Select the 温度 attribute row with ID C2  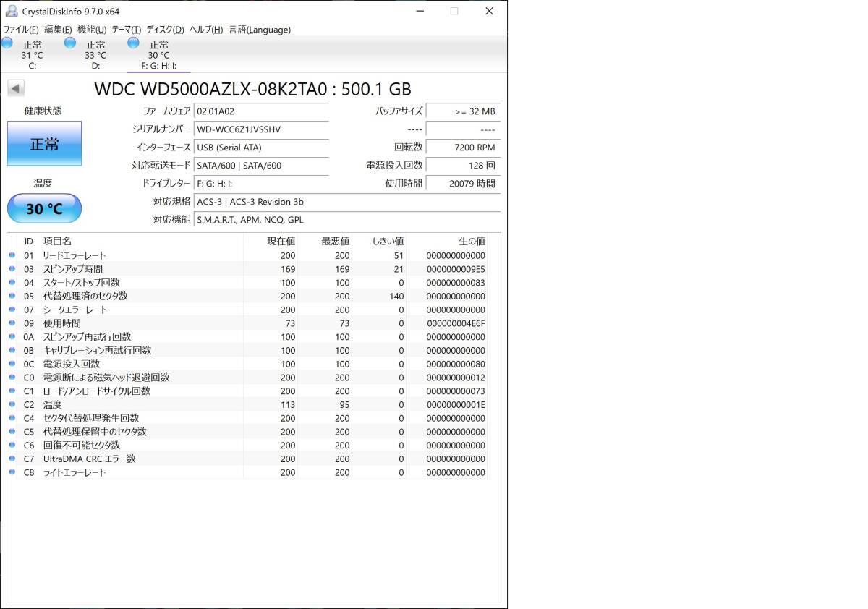point(247,404)
